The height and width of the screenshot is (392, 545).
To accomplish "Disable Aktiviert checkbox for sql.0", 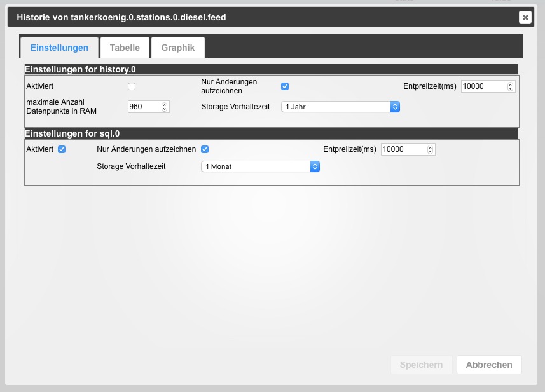I will pyautogui.click(x=62, y=149).
